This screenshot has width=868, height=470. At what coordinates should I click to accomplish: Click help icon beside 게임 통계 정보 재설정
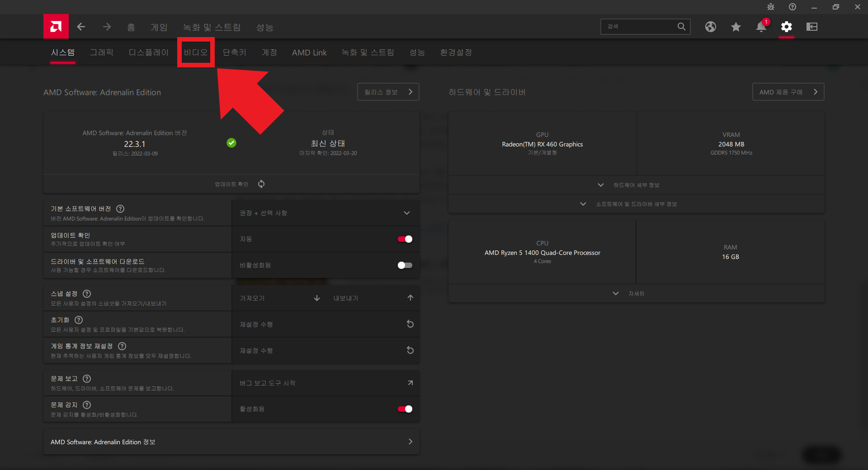122,346
